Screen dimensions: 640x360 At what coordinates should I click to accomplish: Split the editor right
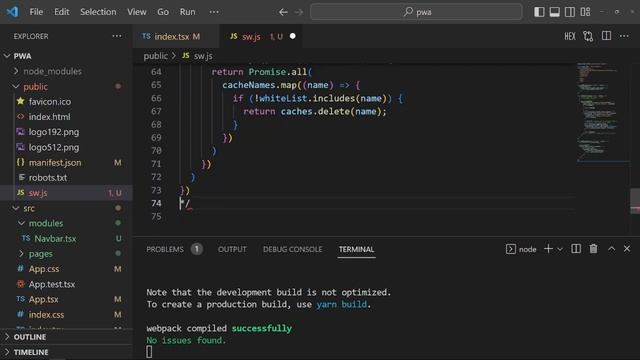click(x=607, y=36)
